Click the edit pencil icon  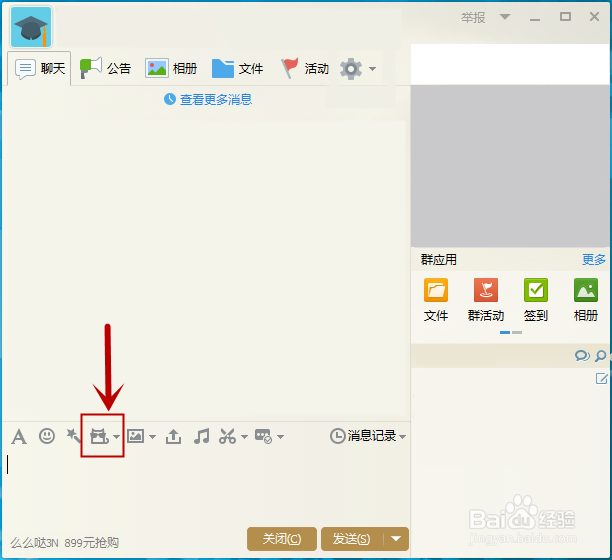601,378
